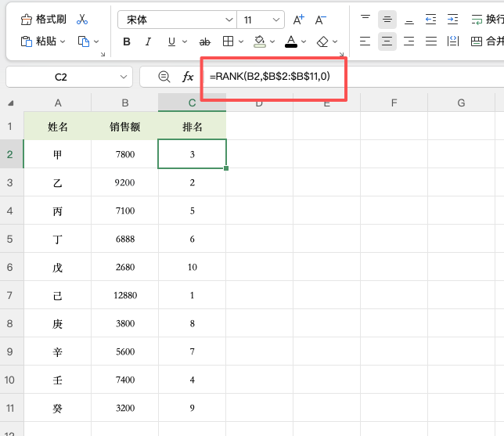Screen dimensions: 504x436
Task: Click the clear format eraser icon
Action: 322,41
